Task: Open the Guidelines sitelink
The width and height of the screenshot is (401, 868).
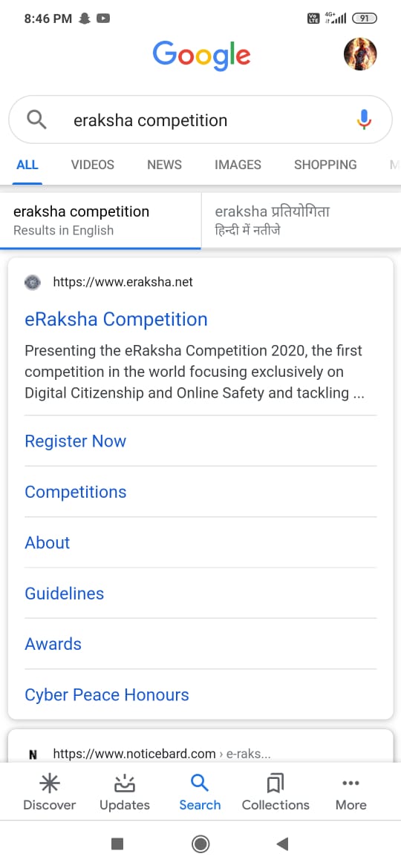Action: (65, 594)
